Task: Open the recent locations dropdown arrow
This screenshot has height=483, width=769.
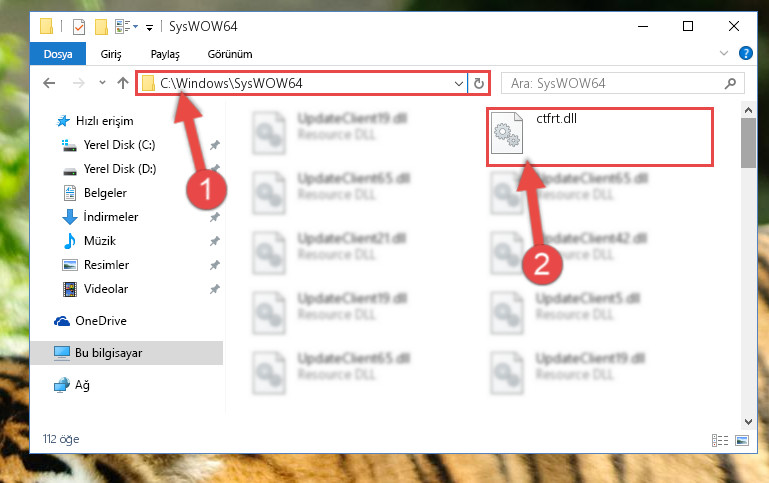Action: pos(102,83)
